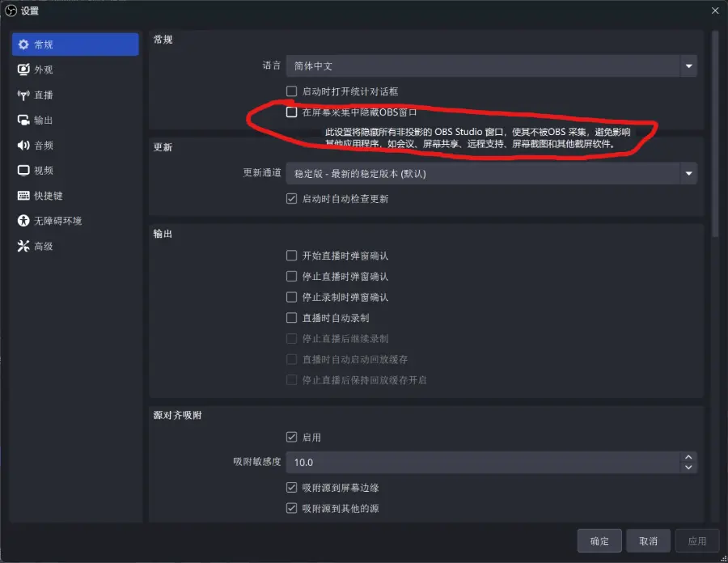Click the 确定 button

pos(599,540)
